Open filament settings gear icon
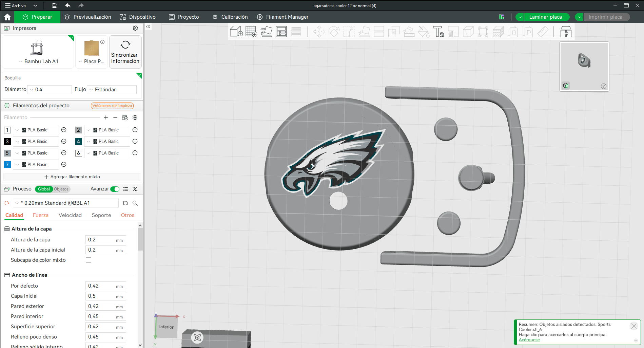The width and height of the screenshot is (644, 348). [x=135, y=117]
